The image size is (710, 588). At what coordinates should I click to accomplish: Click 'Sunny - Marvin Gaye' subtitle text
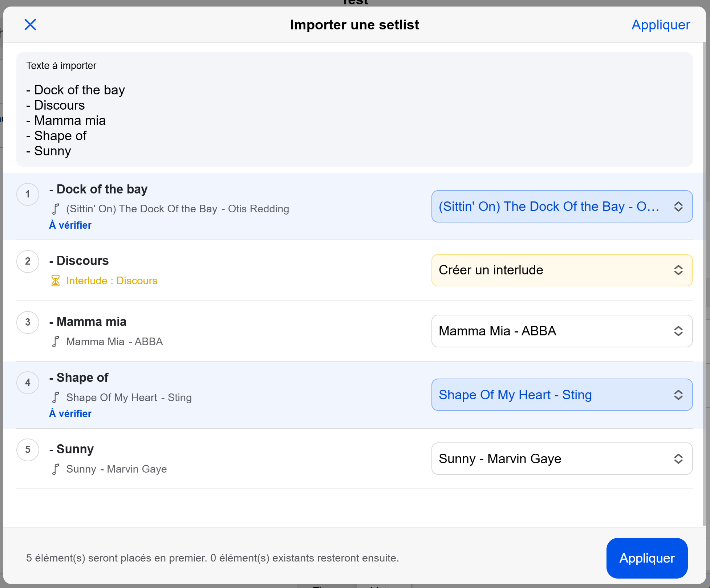pos(117,469)
